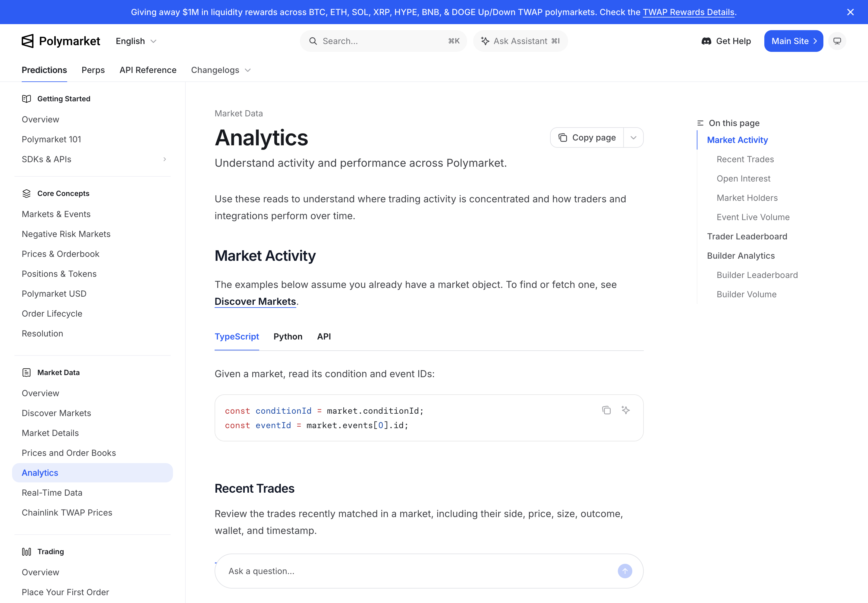
Task: Click the Trading section chart icon
Action: (27, 552)
